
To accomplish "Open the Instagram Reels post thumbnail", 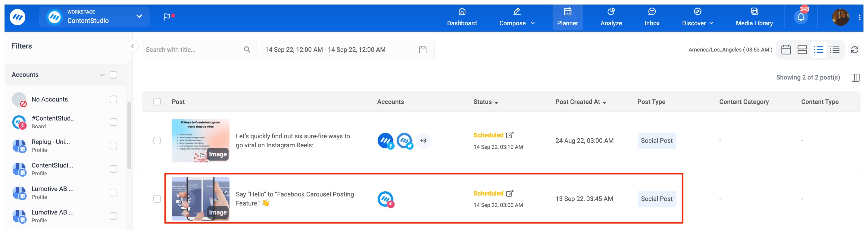I will 201,141.
